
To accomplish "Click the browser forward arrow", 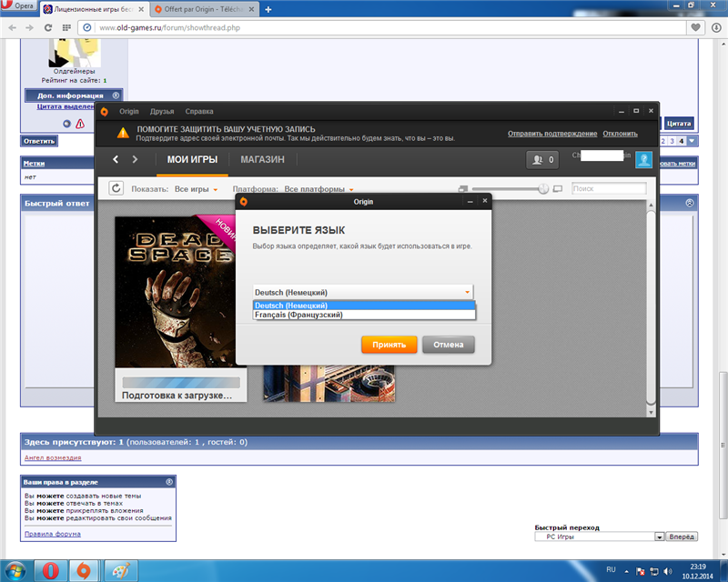I will click(x=29, y=28).
